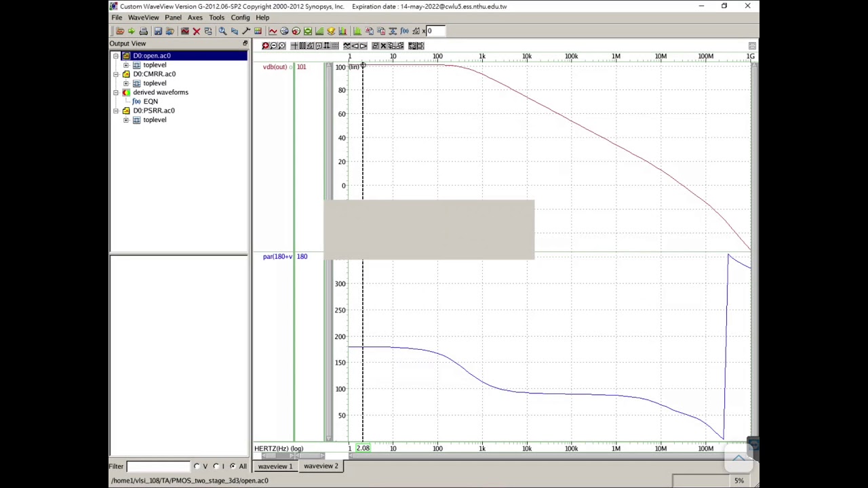Click the icon at waveform panel top-right corner
The height and width of the screenshot is (488, 868).
752,45
